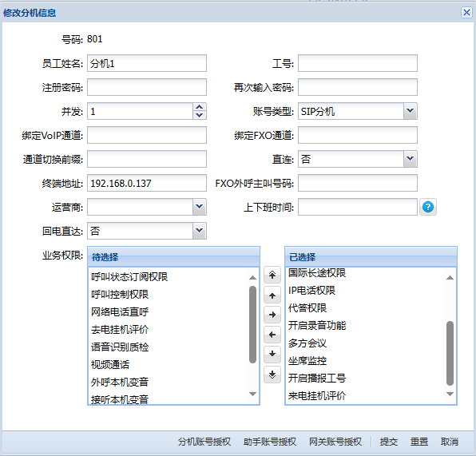Click the 终端地址 field with 192.168.0.137

tap(147, 183)
